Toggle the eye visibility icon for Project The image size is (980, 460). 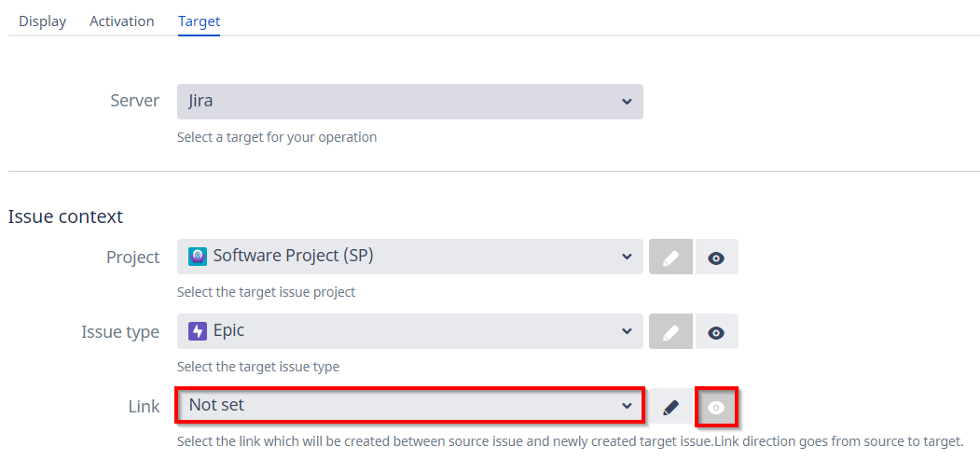pos(716,258)
